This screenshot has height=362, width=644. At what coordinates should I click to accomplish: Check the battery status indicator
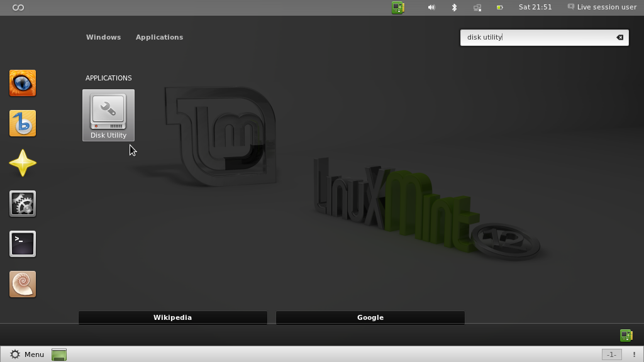[500, 8]
